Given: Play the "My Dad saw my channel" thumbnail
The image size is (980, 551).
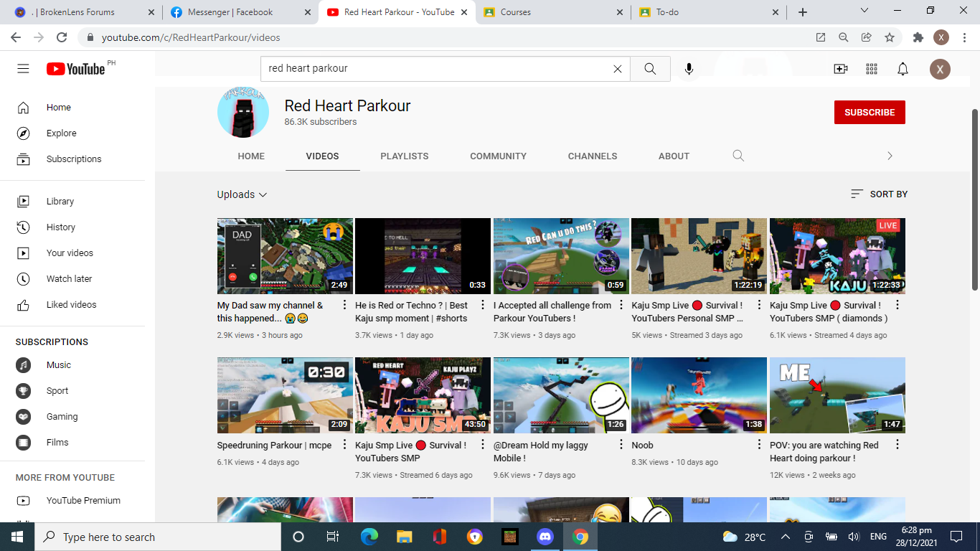Looking at the screenshot, I should [x=285, y=256].
